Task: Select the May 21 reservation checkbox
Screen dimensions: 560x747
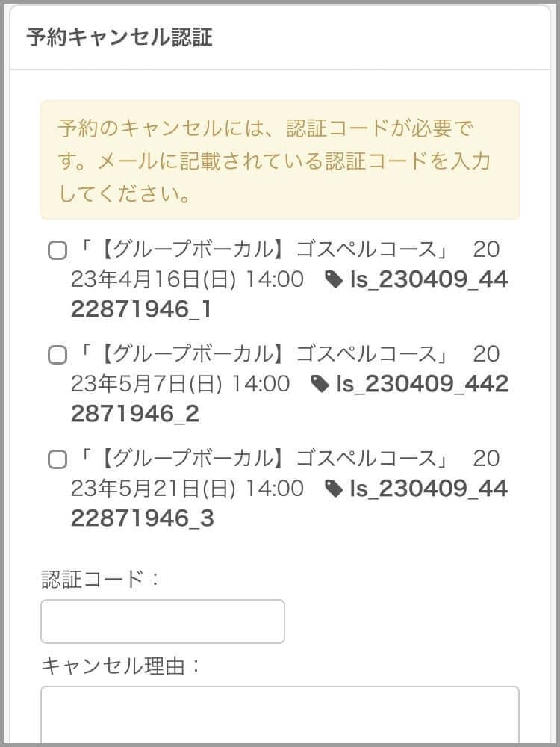Action: (x=57, y=459)
